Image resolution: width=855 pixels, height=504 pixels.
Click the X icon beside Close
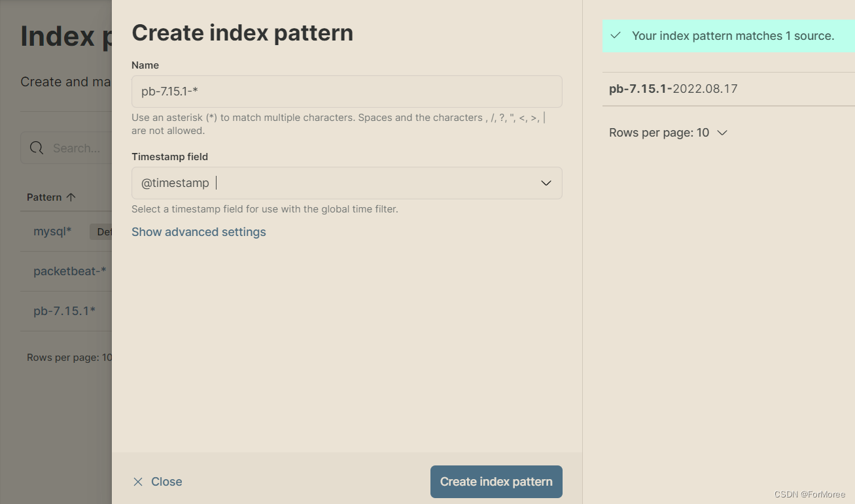(x=138, y=482)
